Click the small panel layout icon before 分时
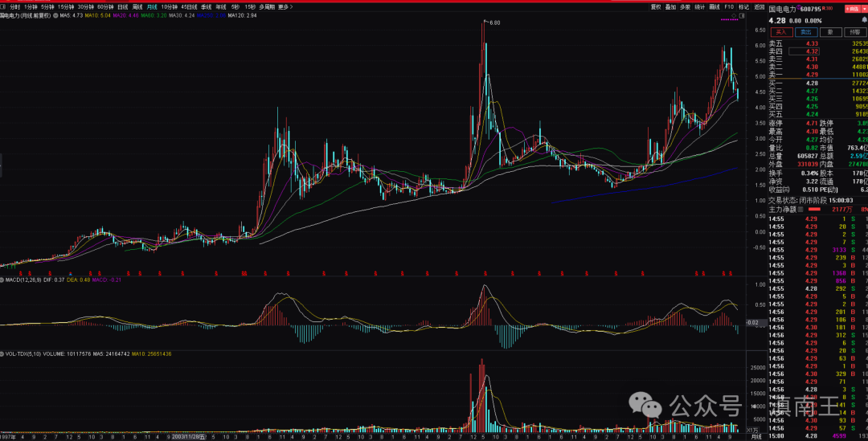 (3, 7)
